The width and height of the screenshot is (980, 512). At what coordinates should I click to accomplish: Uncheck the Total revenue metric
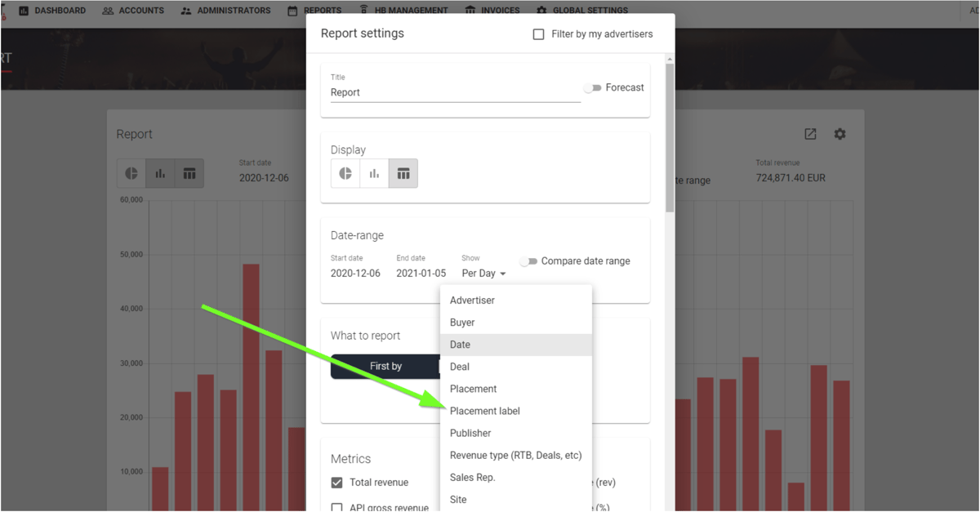(336, 483)
